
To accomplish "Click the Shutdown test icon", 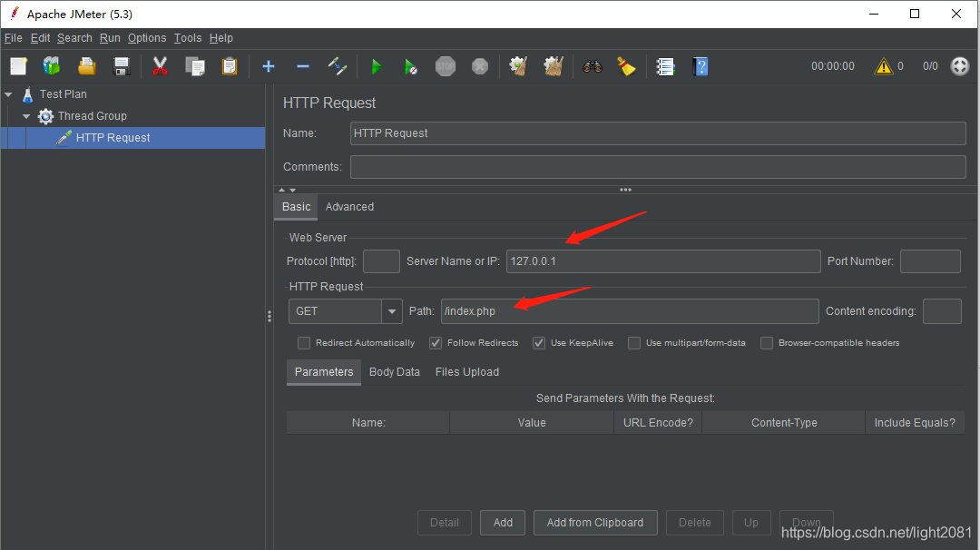I will tap(480, 66).
